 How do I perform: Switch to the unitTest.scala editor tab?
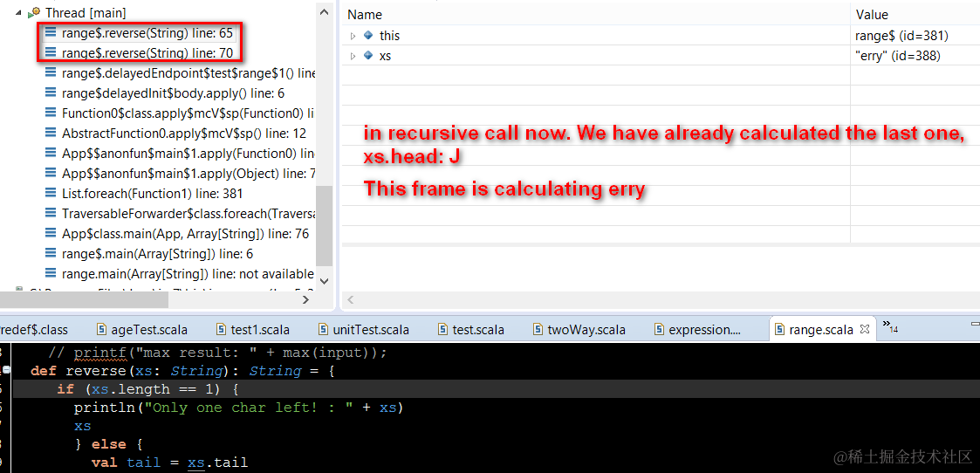point(371,330)
